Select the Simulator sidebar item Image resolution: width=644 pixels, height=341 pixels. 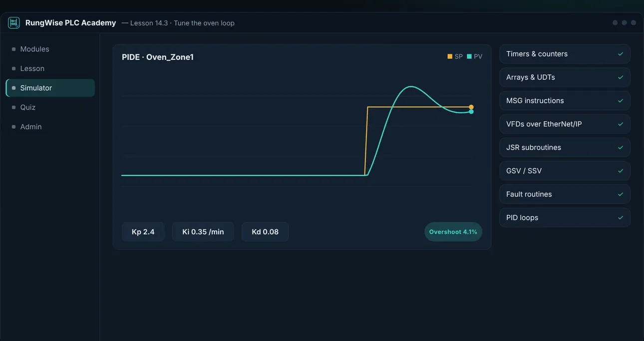click(50, 88)
